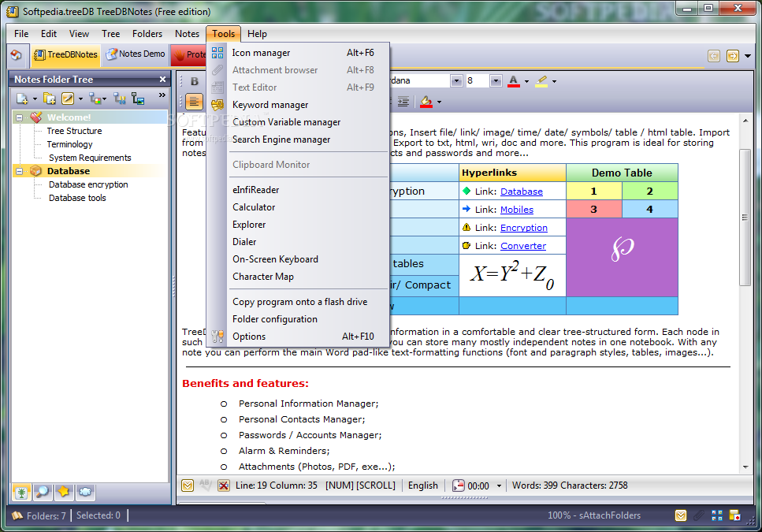This screenshot has height=532, width=762.
Task: Click the new note icon in folder tree toolbar
Action: pyautogui.click(x=22, y=99)
